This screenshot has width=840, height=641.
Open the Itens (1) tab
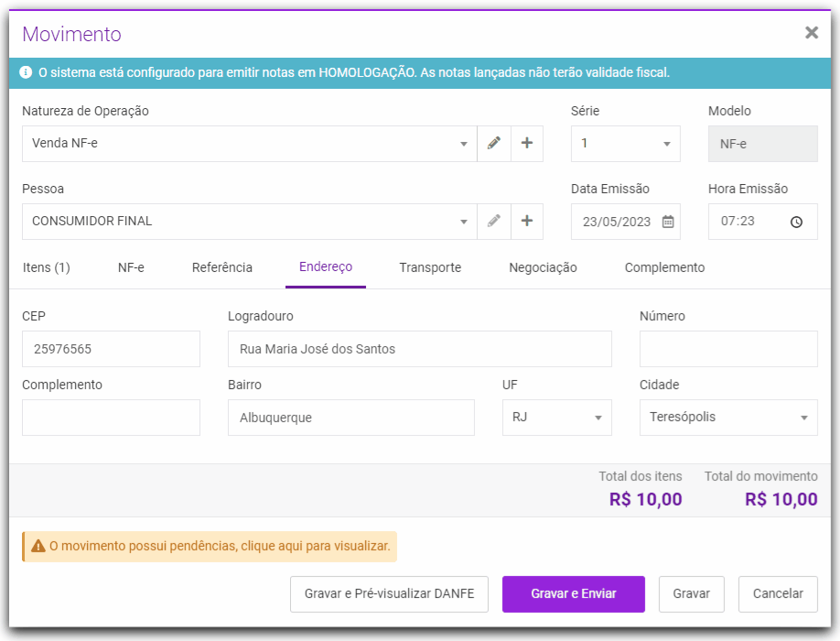pyautogui.click(x=46, y=268)
